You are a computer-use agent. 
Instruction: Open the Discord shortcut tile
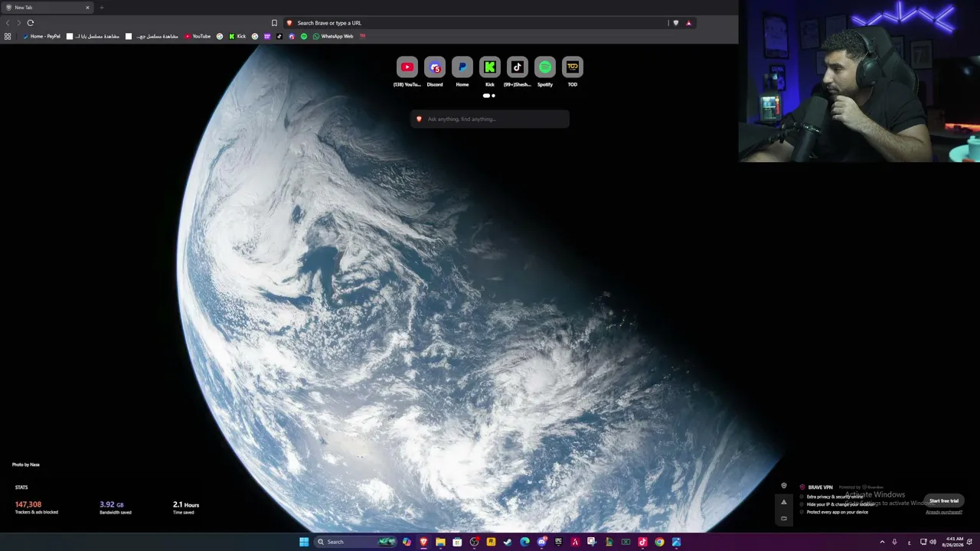(x=435, y=67)
